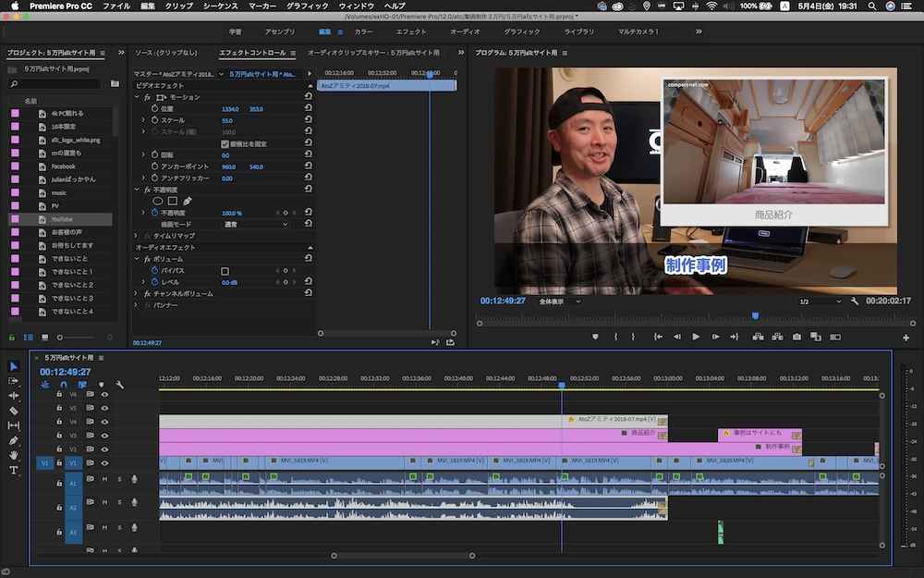
Task: Pick the Hand tool
Action: click(14, 455)
